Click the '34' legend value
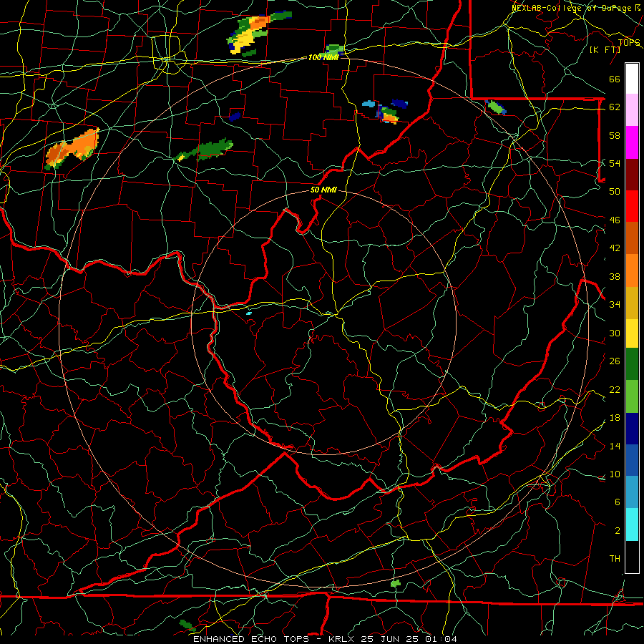The height and width of the screenshot is (644, 644). [615, 304]
